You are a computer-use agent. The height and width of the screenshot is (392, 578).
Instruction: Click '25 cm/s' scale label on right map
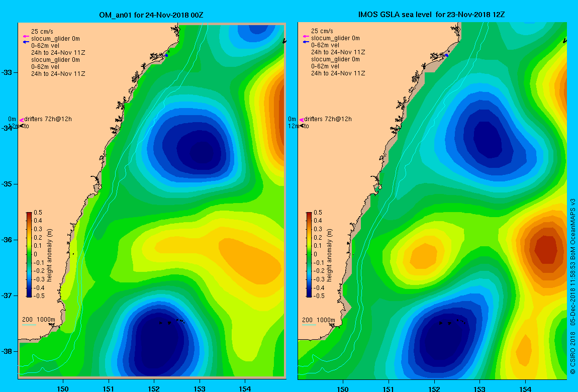click(322, 31)
